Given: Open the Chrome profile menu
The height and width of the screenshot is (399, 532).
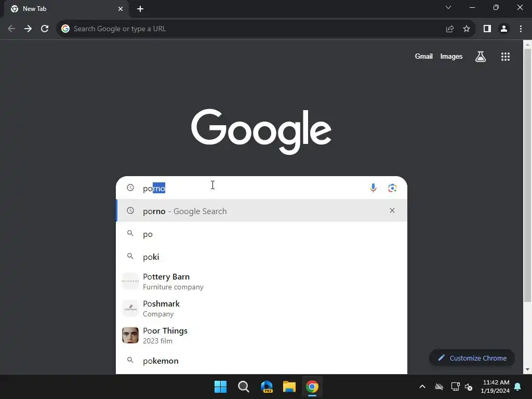Looking at the screenshot, I should (504, 29).
